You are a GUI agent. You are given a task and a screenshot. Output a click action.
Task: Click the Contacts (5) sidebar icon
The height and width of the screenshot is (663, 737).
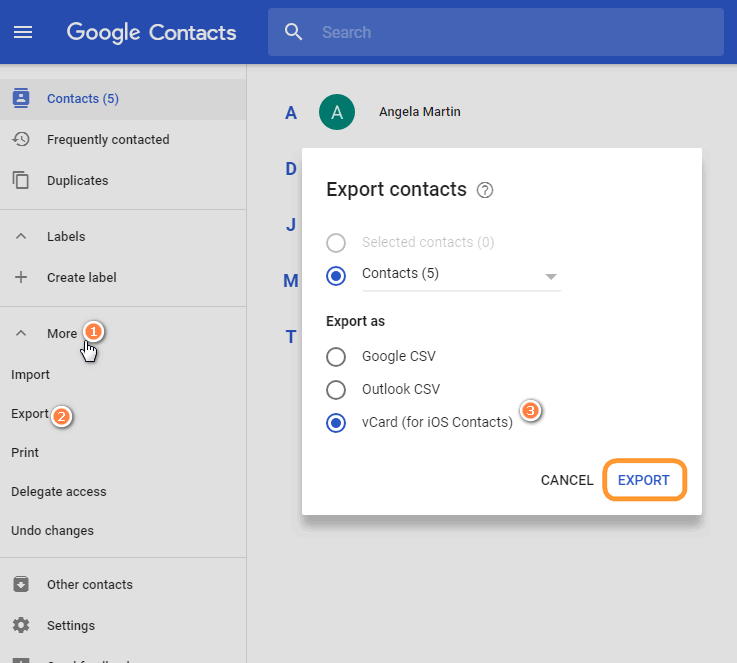pos(20,98)
